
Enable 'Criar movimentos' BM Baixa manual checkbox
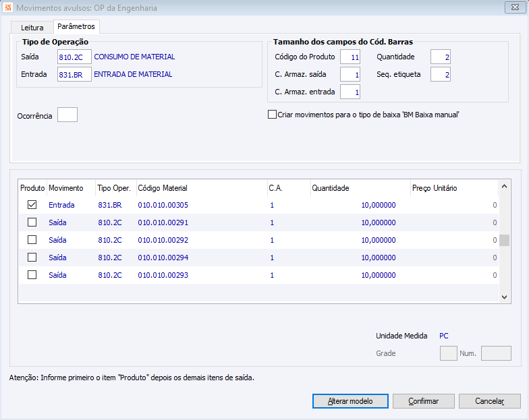coord(273,115)
